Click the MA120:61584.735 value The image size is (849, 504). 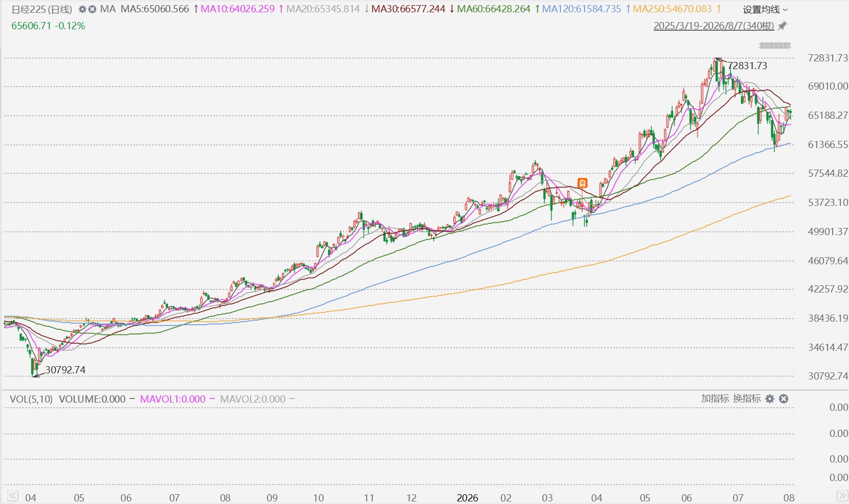[x=581, y=9]
